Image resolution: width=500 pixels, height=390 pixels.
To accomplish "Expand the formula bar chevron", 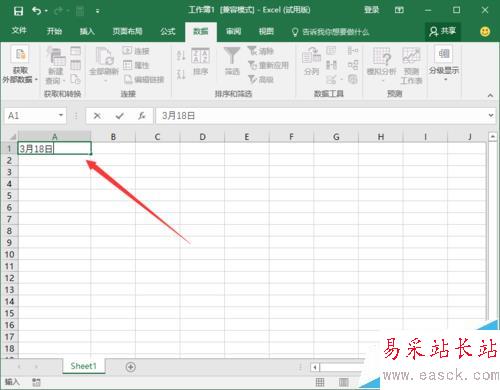I will tap(491, 115).
